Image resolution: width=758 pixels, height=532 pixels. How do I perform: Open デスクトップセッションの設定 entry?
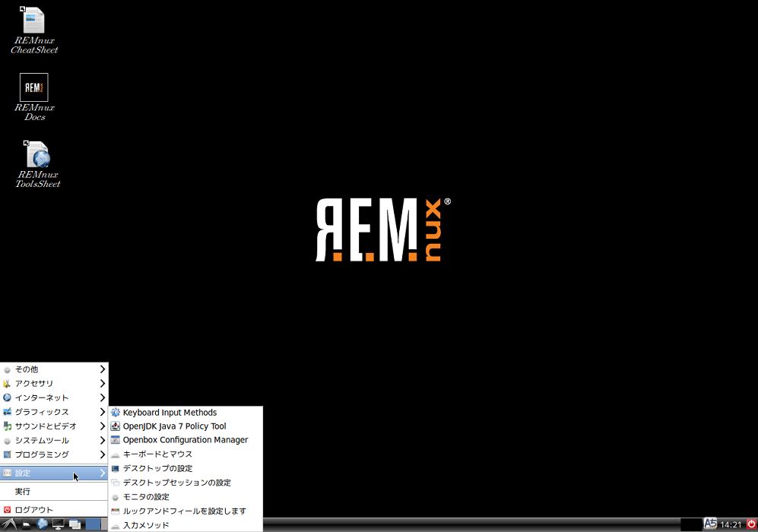coord(186,483)
